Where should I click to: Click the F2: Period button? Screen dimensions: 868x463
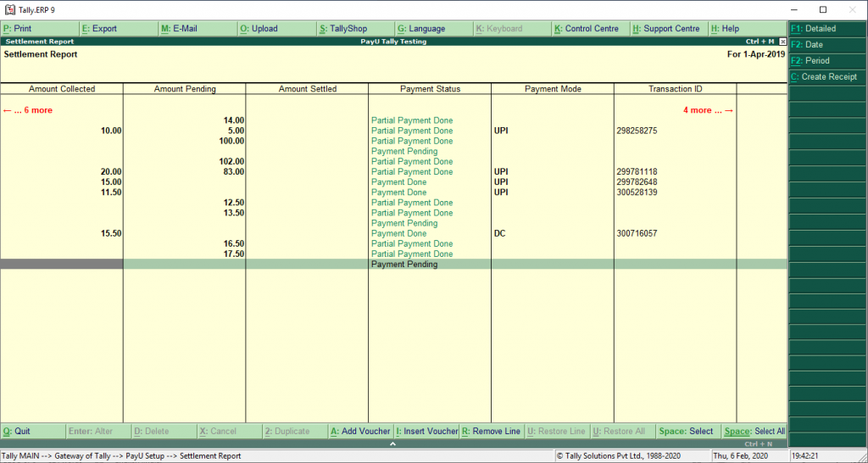click(x=827, y=61)
